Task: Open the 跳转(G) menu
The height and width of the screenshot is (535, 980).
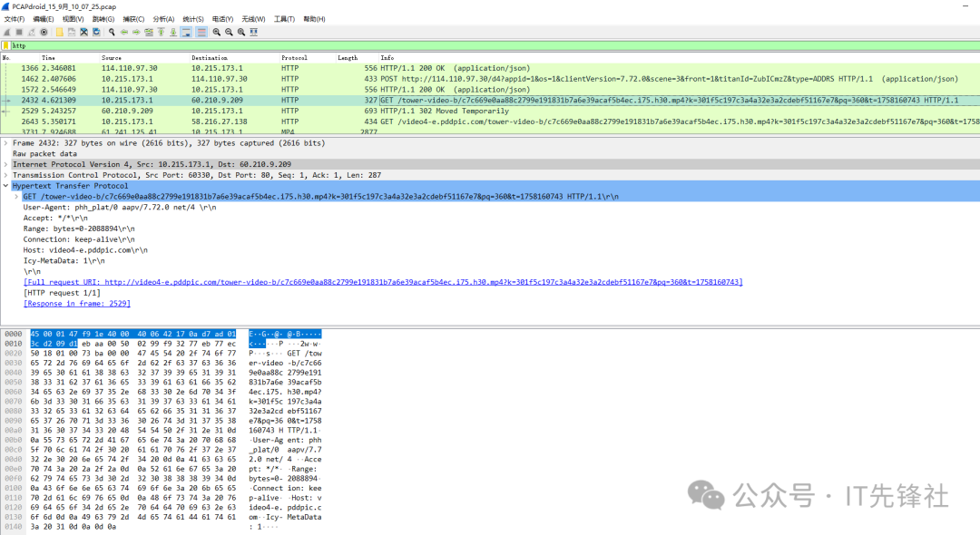Action: (x=103, y=19)
